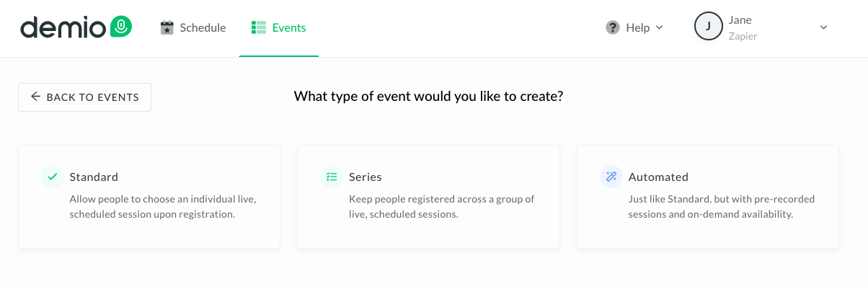Choose the Standard event type card
Viewport: 868px width, 289px height.
pyautogui.click(x=149, y=197)
